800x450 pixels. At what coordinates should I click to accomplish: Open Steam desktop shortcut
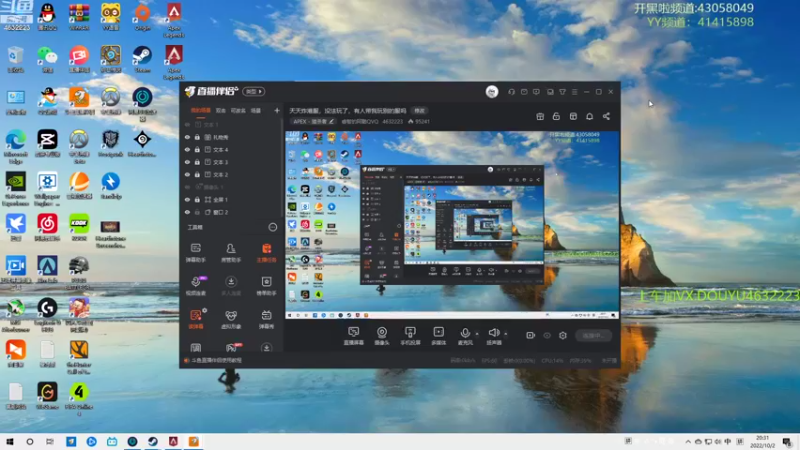142,59
